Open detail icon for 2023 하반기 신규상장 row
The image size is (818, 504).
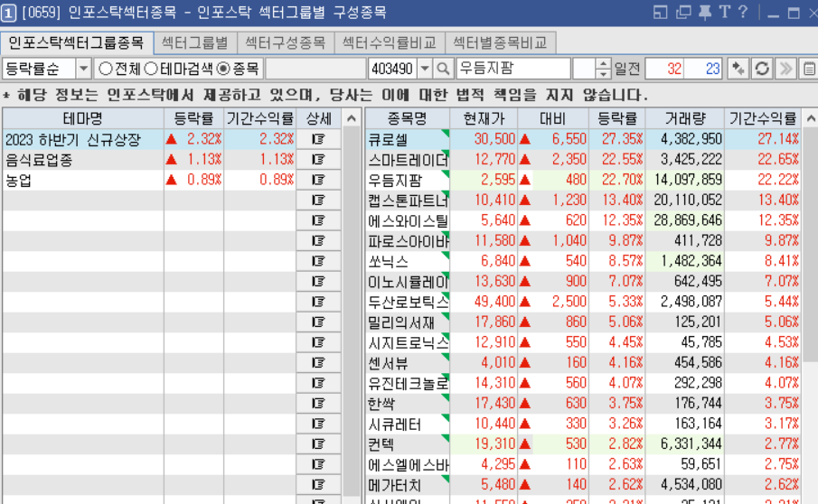tap(318, 139)
